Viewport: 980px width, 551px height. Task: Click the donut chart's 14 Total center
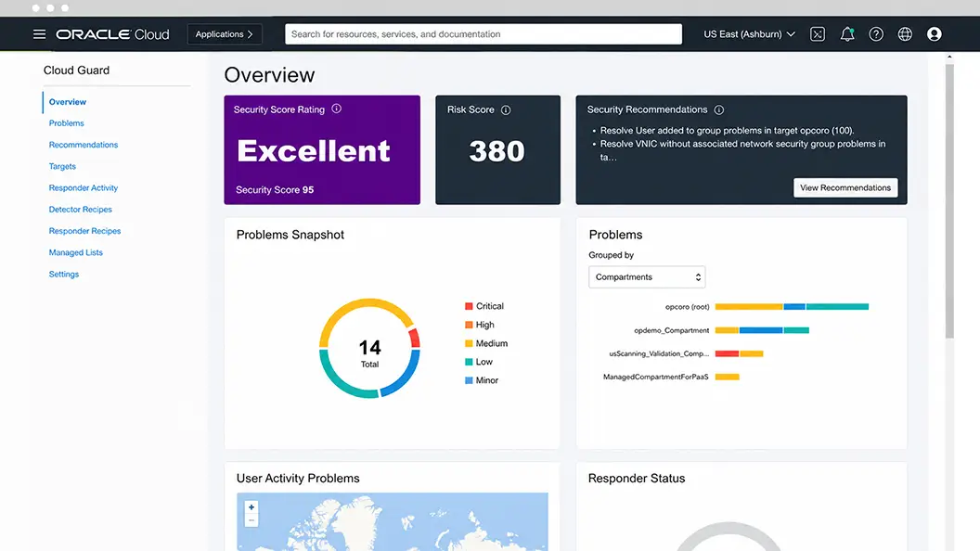(x=369, y=352)
